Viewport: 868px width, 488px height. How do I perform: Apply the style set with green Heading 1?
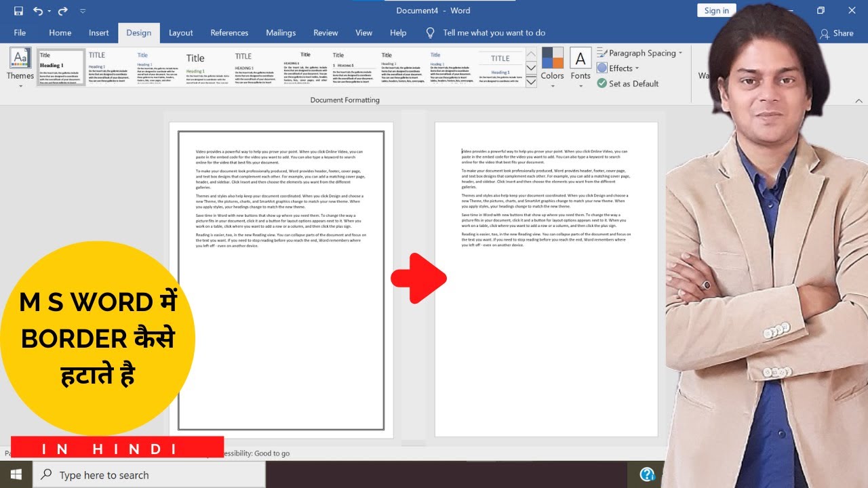click(x=208, y=68)
